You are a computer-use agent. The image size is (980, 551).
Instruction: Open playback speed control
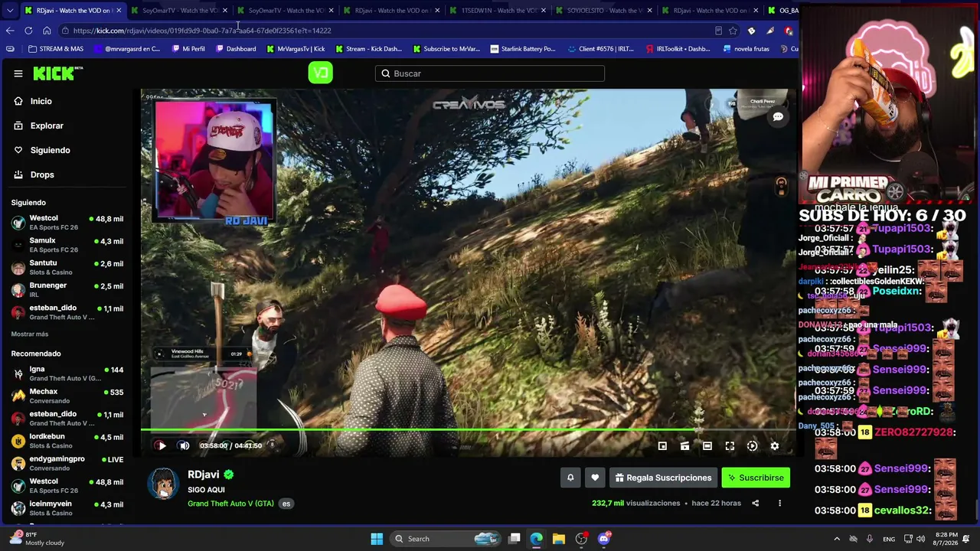pyautogui.click(x=752, y=446)
